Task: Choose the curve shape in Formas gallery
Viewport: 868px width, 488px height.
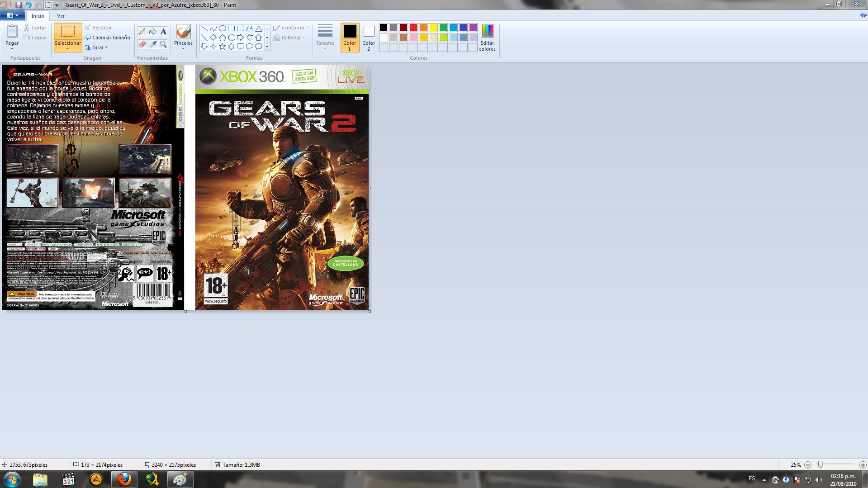Action: [213, 28]
